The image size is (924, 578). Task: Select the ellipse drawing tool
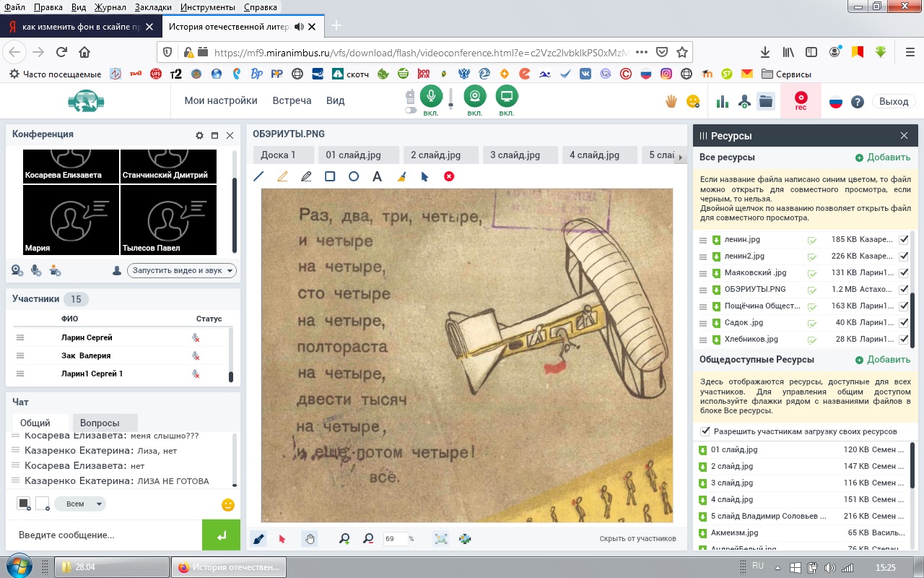[x=354, y=176]
